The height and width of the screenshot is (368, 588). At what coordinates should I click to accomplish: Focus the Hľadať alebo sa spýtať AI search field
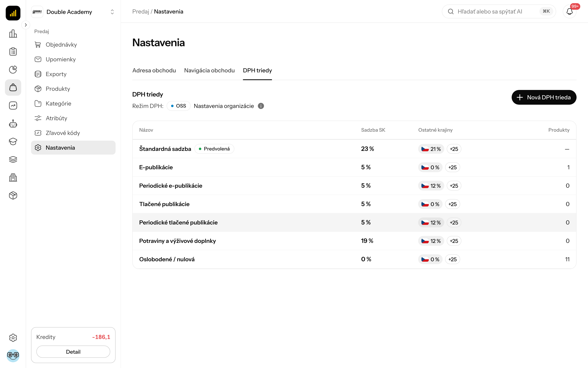pyautogui.click(x=499, y=11)
